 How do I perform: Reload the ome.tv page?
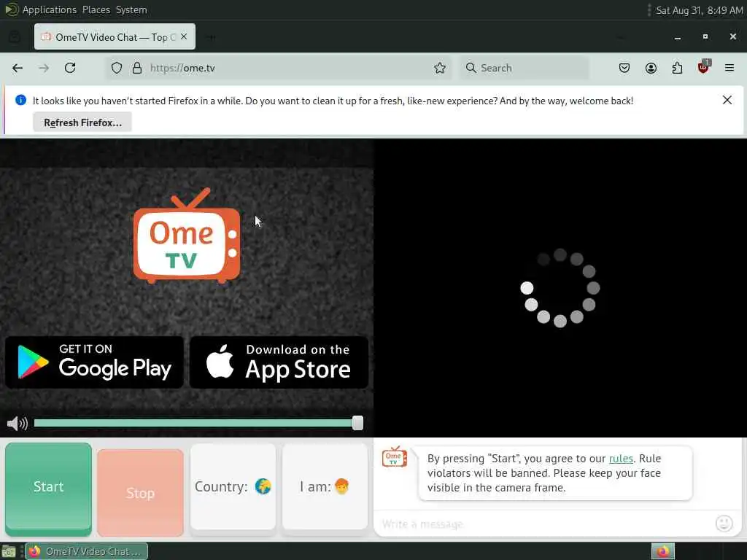coord(70,68)
